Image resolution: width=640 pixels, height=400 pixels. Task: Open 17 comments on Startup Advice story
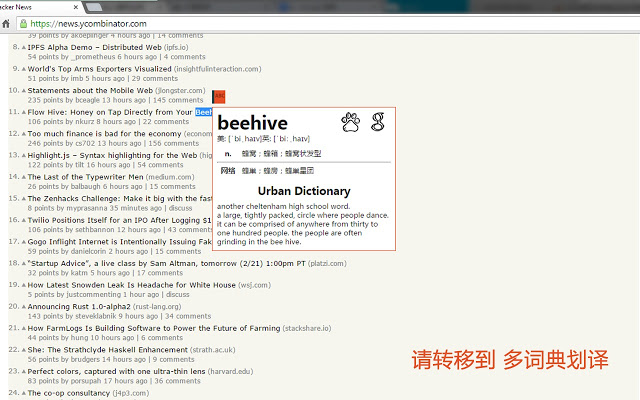[160, 273]
